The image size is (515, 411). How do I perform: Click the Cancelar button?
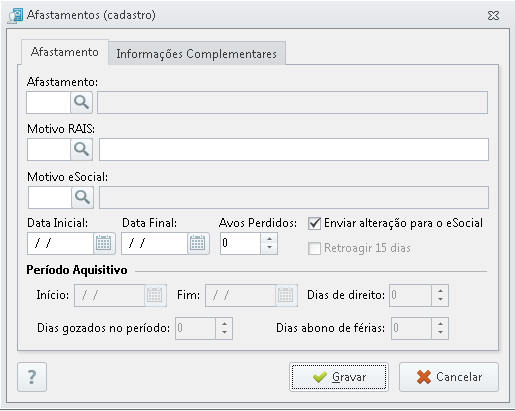(x=449, y=377)
